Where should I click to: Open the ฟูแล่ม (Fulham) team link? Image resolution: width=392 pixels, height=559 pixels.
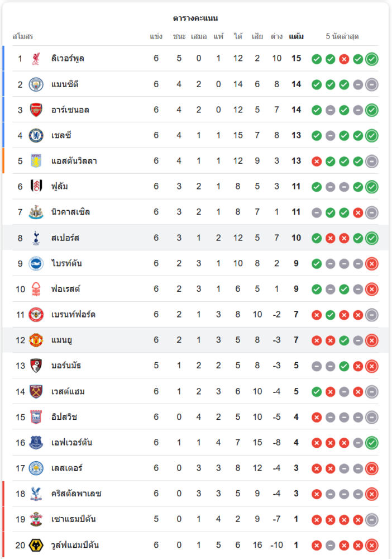59,187
